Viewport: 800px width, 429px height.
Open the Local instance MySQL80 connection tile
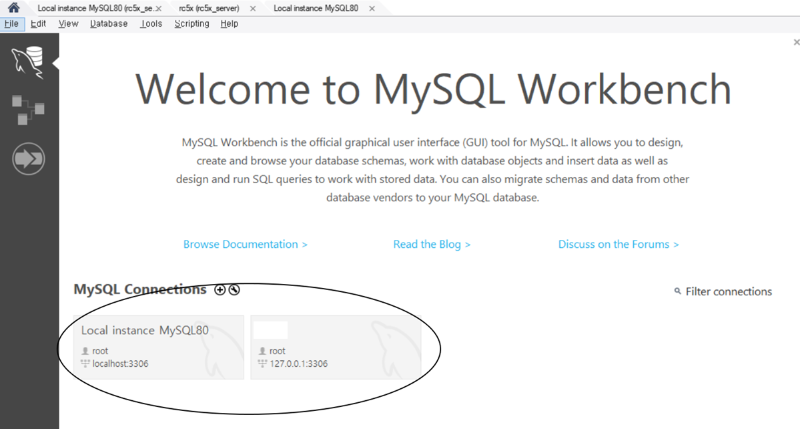(158, 347)
